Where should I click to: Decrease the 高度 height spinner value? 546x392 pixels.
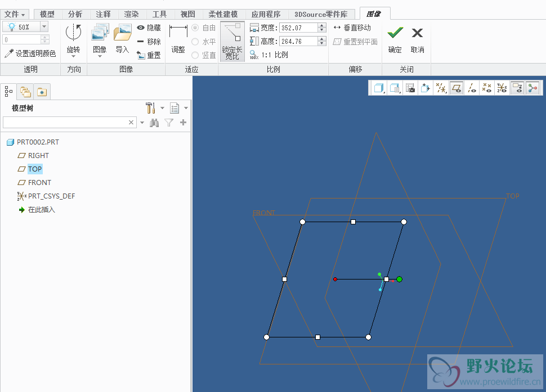point(322,43)
